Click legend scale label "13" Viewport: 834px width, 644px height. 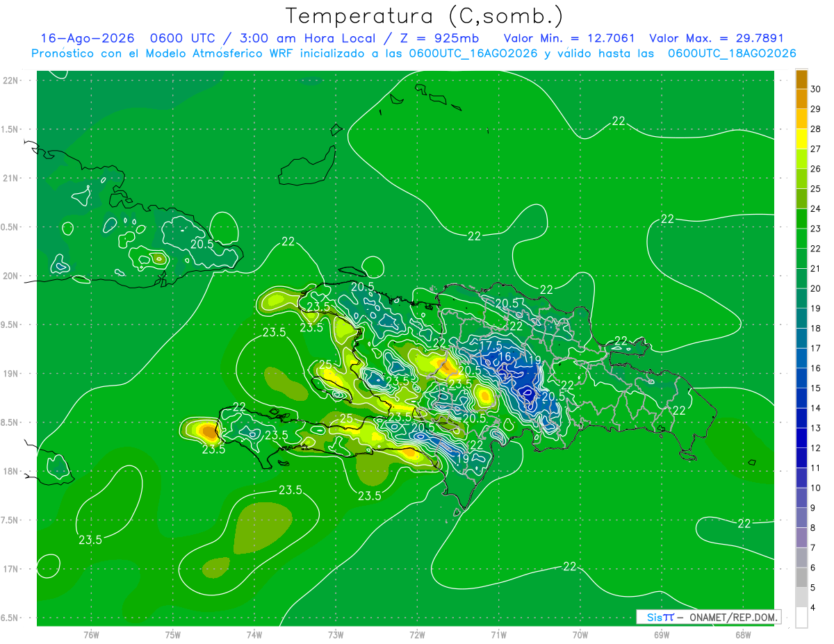coord(816,428)
